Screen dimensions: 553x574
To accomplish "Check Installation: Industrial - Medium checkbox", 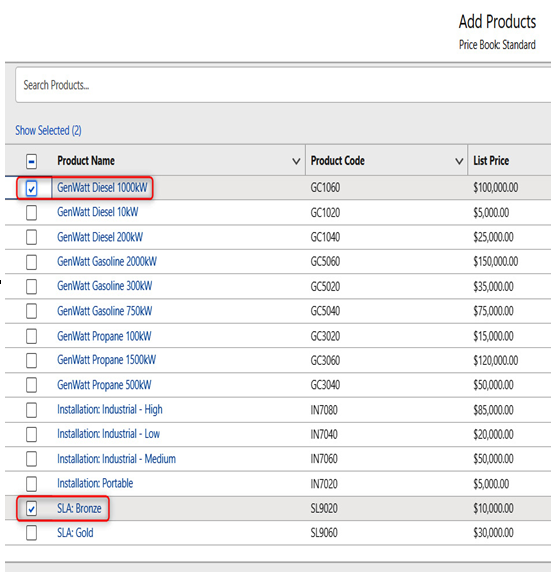I will (31, 459).
